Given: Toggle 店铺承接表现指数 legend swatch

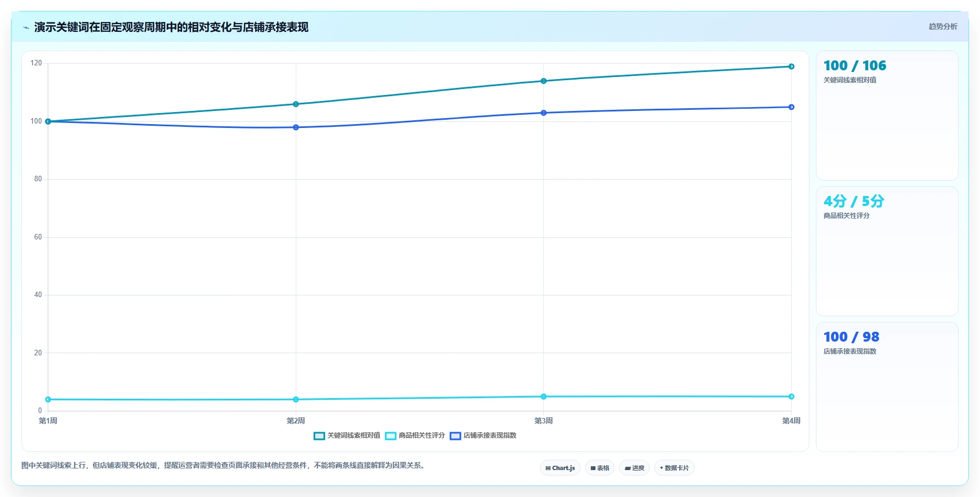Looking at the screenshot, I should pos(455,436).
